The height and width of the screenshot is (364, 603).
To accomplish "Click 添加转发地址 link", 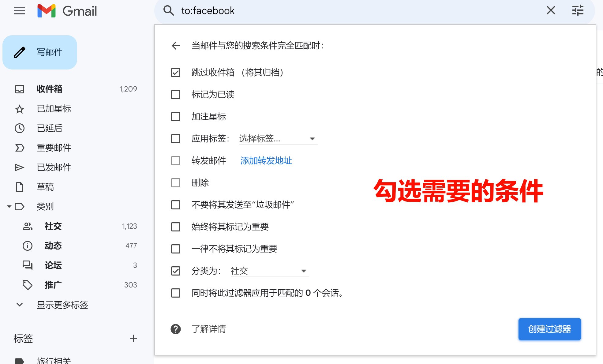I will [x=266, y=161].
